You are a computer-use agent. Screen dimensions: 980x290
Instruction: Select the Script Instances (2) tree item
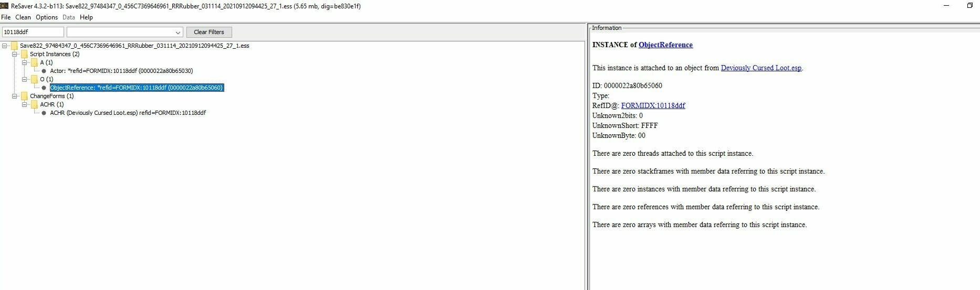click(x=55, y=54)
